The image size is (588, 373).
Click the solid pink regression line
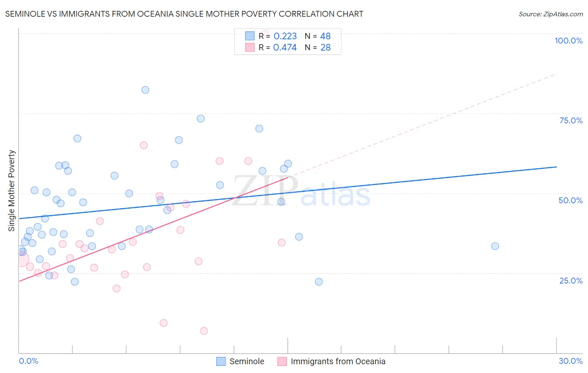(x=153, y=229)
